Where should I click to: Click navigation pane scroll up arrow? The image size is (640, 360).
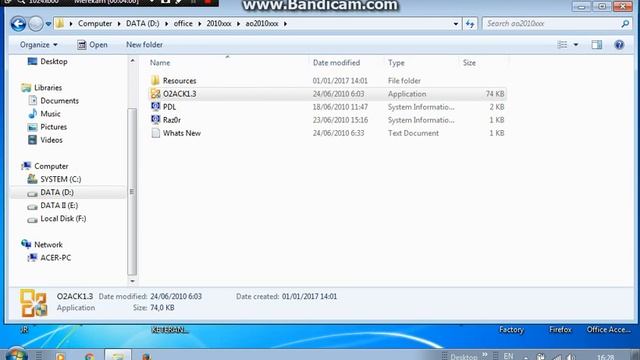tap(132, 61)
